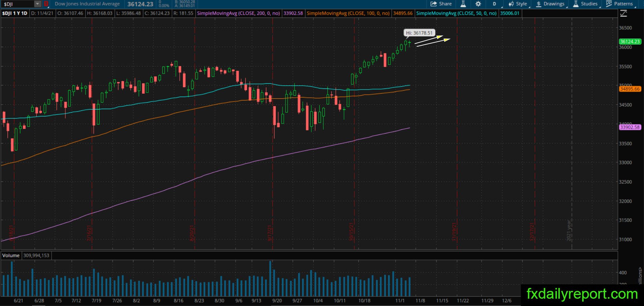644x306 pixels.
Task: Click the chart scale toggle icon
Action: 623,13
